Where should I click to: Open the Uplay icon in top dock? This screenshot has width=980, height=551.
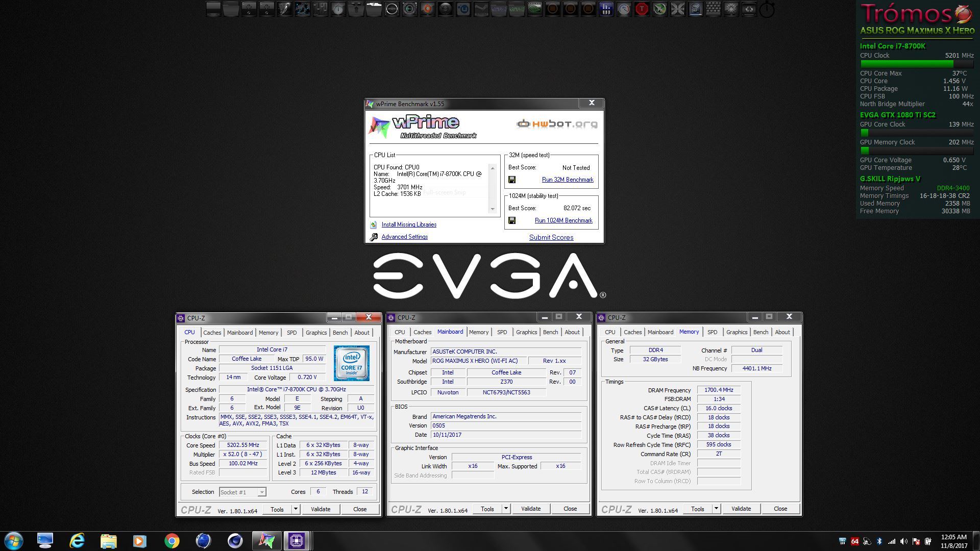[463, 9]
